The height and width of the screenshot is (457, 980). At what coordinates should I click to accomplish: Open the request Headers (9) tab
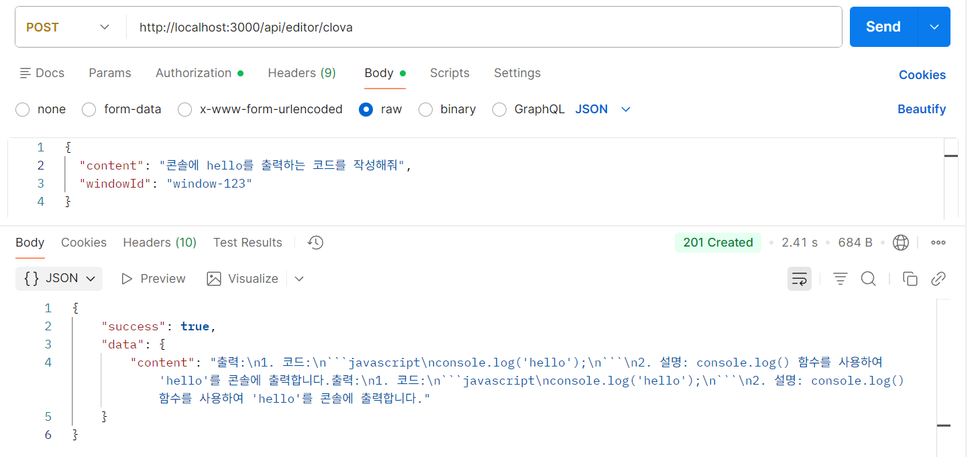click(302, 73)
